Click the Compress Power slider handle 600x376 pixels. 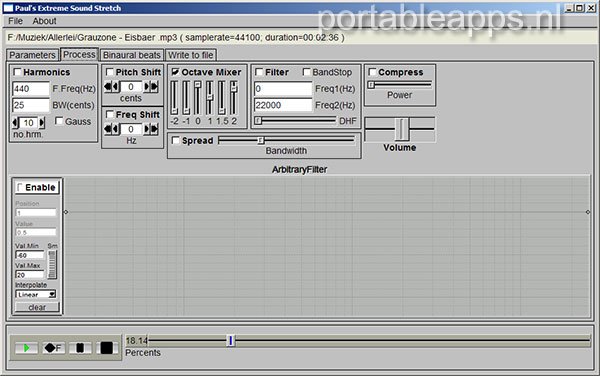(371, 85)
